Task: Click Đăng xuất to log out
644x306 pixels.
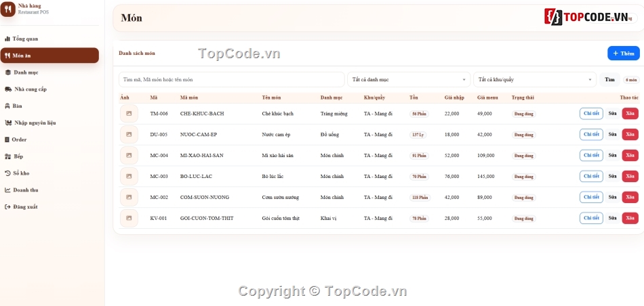Action: coord(49,207)
